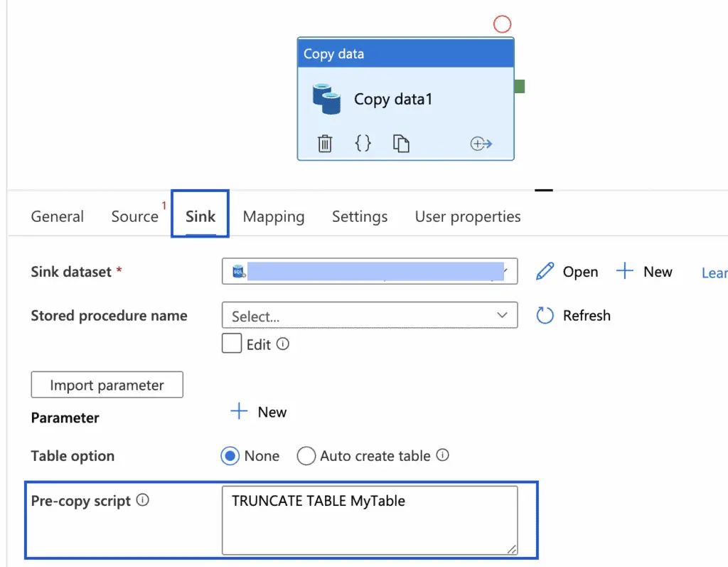
Task: Click the plus icon next to Parameter New
Action: click(x=239, y=411)
